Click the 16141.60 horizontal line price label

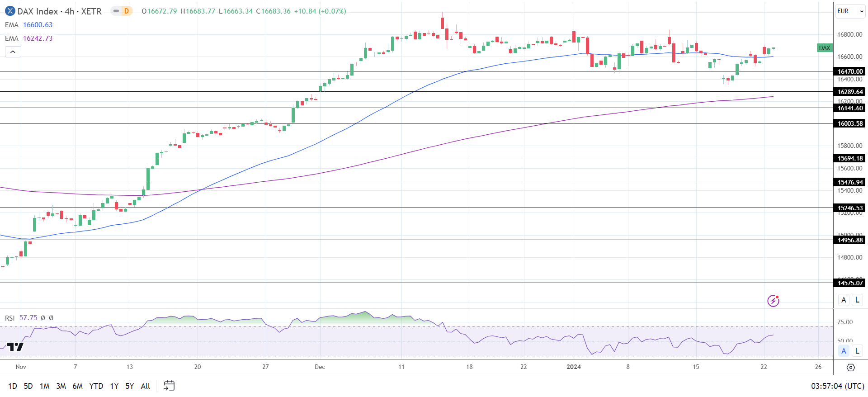pyautogui.click(x=850, y=108)
